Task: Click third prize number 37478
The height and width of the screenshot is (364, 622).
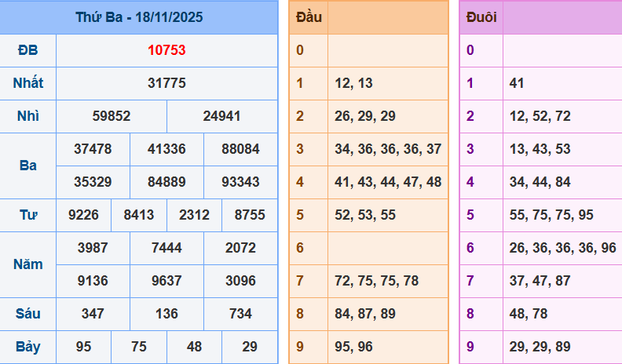Action: point(93,149)
